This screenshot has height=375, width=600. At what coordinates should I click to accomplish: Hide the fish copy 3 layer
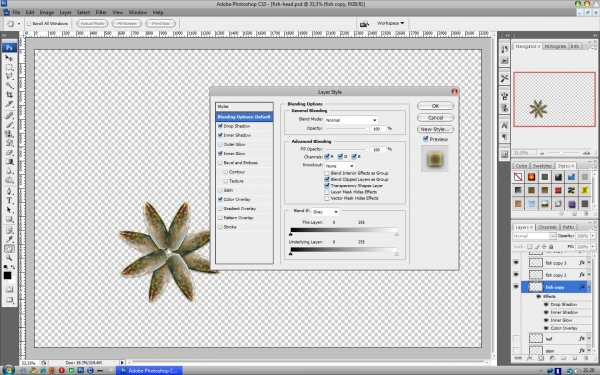click(x=516, y=263)
